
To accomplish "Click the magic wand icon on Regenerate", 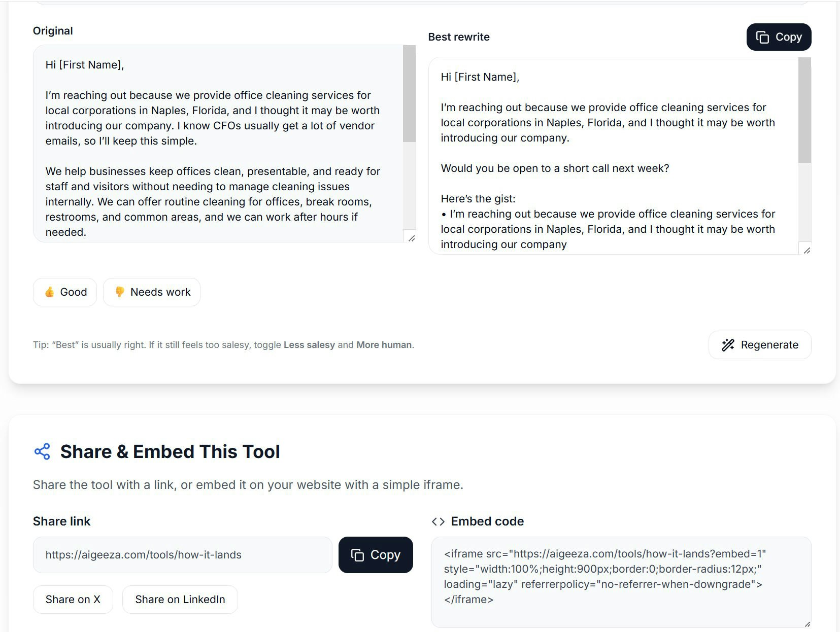I will [728, 345].
